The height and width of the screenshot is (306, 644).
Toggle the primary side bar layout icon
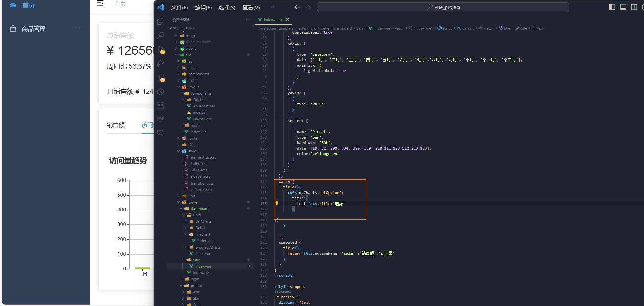612,7
